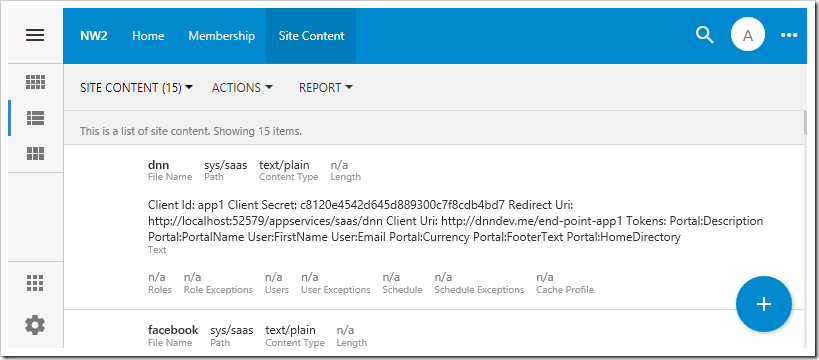The image size is (819, 360).
Task: Click the User Exceptions label
Action: [x=335, y=289]
